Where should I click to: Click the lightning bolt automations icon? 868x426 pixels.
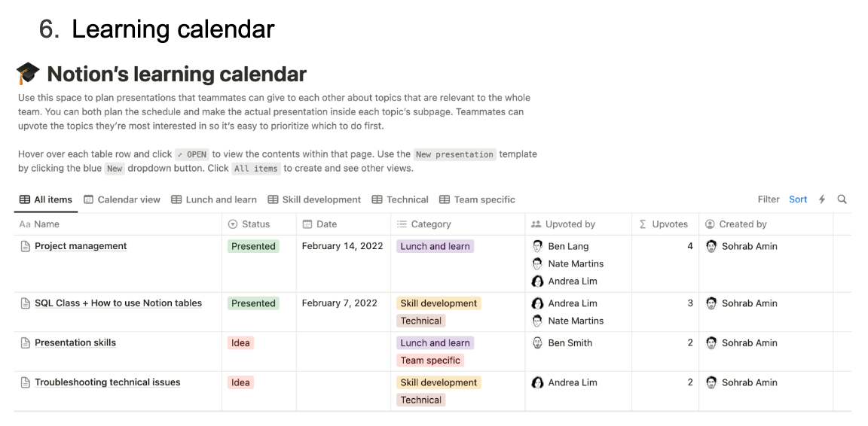point(822,199)
